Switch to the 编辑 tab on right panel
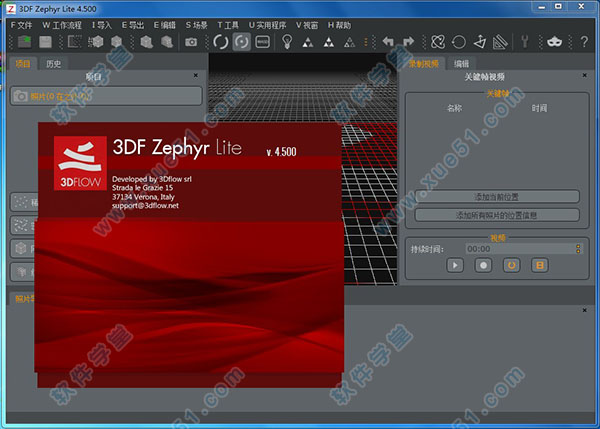 tap(461, 64)
